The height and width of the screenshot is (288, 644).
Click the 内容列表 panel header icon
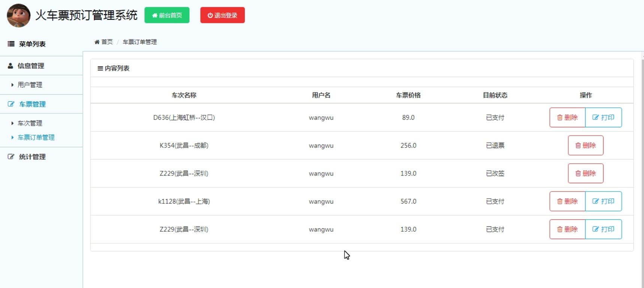coord(100,68)
